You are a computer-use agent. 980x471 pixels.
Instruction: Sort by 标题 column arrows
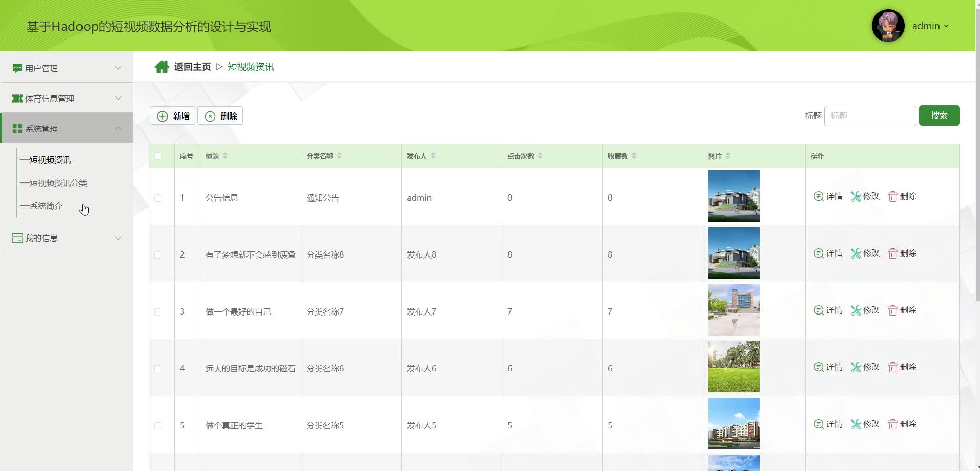(225, 155)
